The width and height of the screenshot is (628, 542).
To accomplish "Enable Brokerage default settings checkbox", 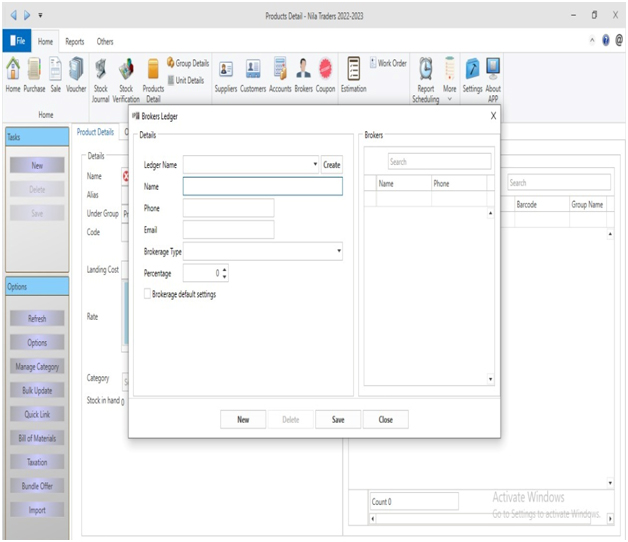I will pyautogui.click(x=147, y=294).
